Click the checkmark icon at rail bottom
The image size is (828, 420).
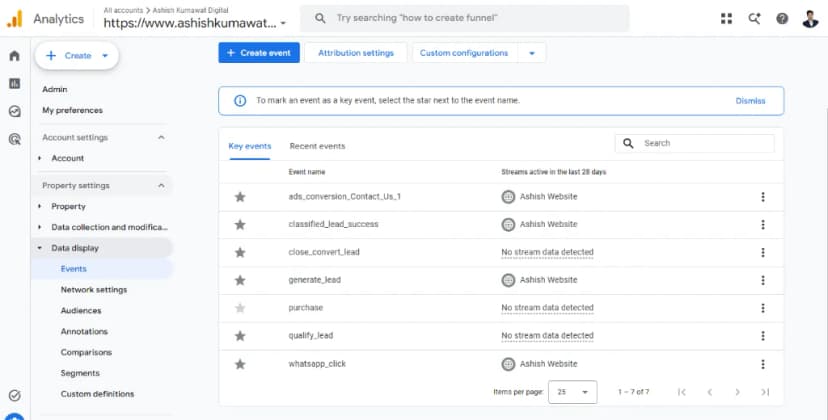point(15,395)
